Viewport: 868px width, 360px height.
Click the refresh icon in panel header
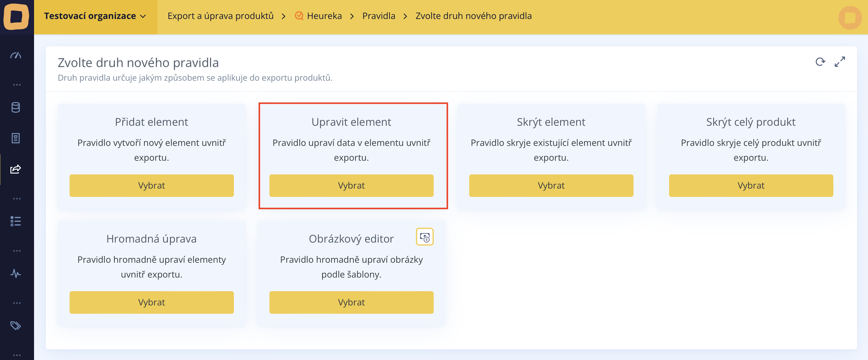820,62
